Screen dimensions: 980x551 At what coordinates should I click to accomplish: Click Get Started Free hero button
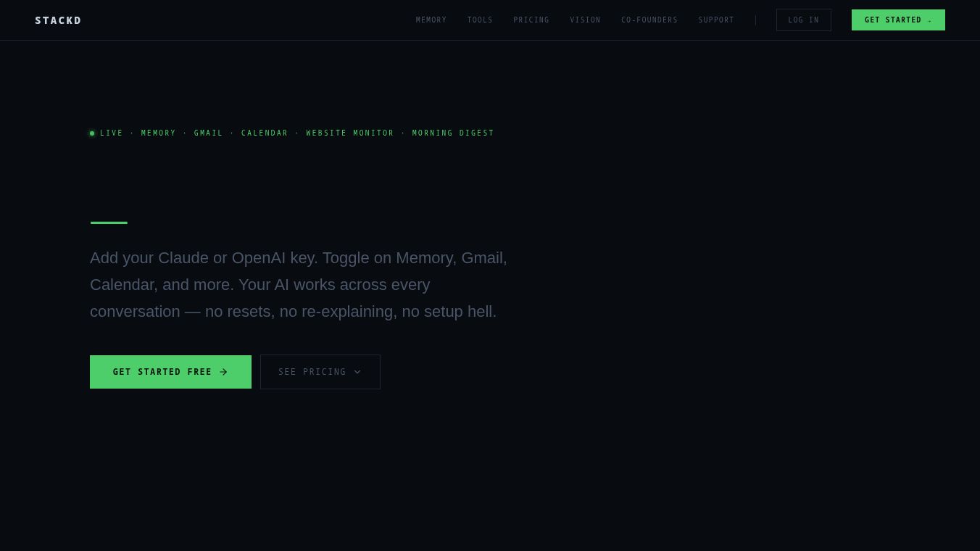pyautogui.click(x=170, y=372)
